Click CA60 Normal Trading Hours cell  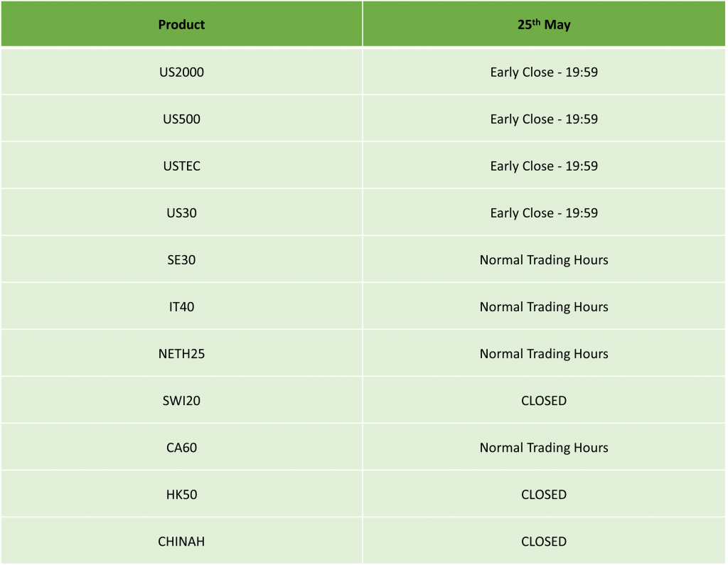tap(544, 447)
